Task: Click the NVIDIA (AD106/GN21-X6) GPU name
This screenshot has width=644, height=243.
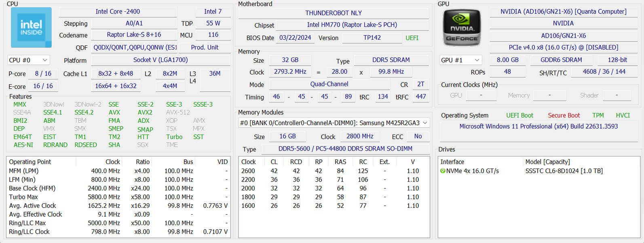Action: (563, 12)
